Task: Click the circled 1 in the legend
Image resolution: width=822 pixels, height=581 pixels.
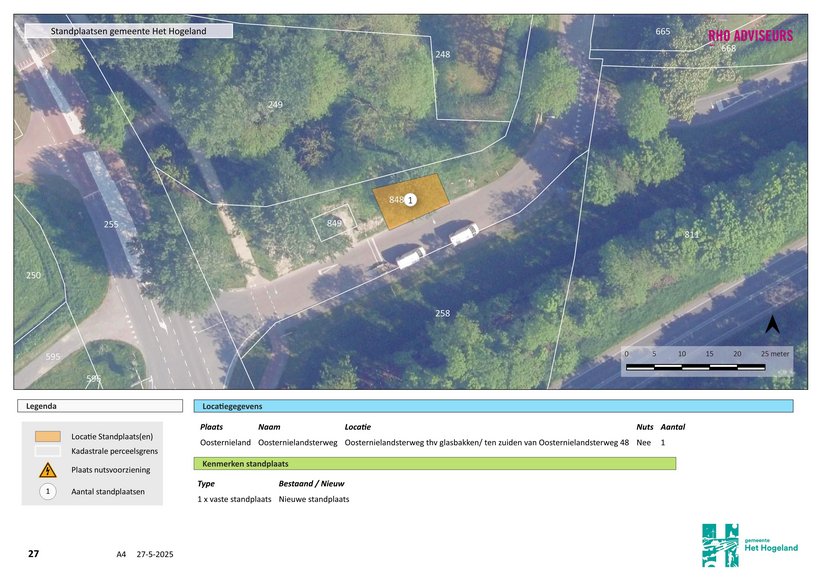Action: click(47, 491)
